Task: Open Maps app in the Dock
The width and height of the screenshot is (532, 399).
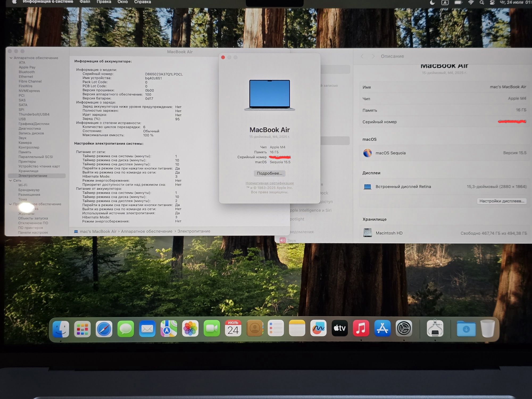Action: (169, 329)
